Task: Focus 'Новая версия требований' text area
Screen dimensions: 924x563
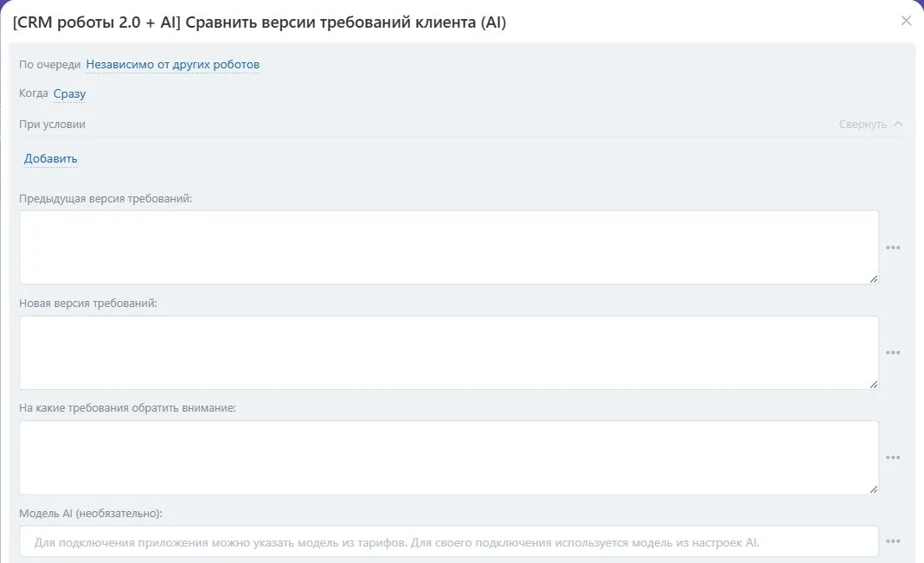Action: (x=449, y=352)
